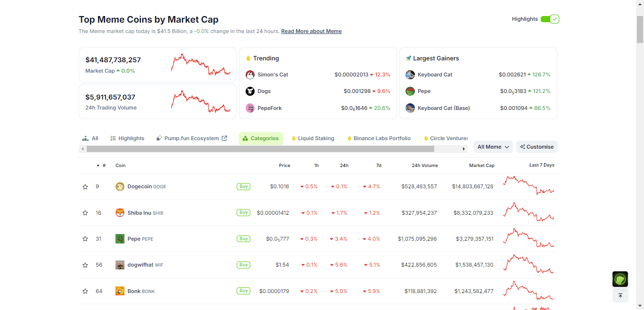This screenshot has height=310, width=644.
Task: Star Bonk as a favorite
Action: coord(85,291)
